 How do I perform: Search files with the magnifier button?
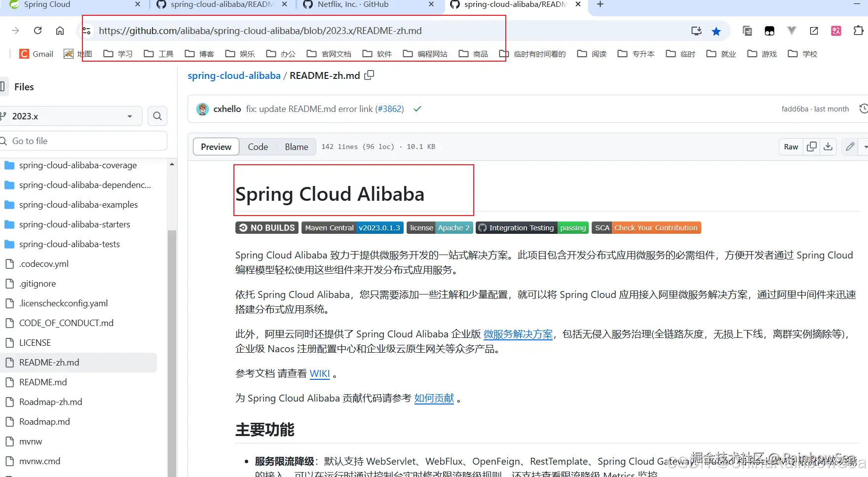point(157,116)
